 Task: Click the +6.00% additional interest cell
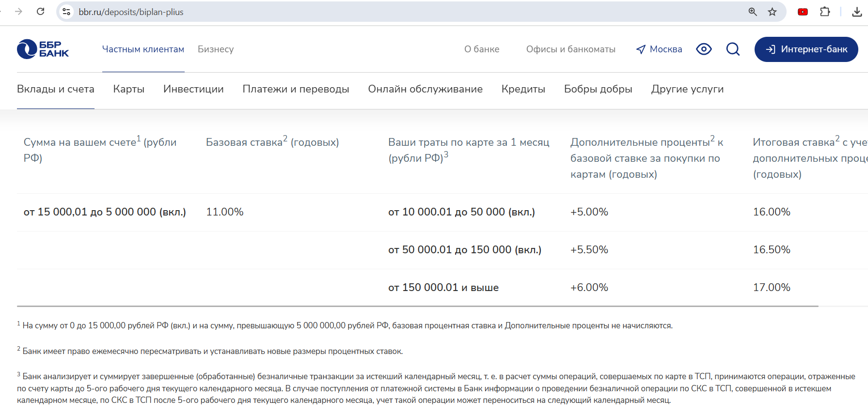[x=589, y=288]
